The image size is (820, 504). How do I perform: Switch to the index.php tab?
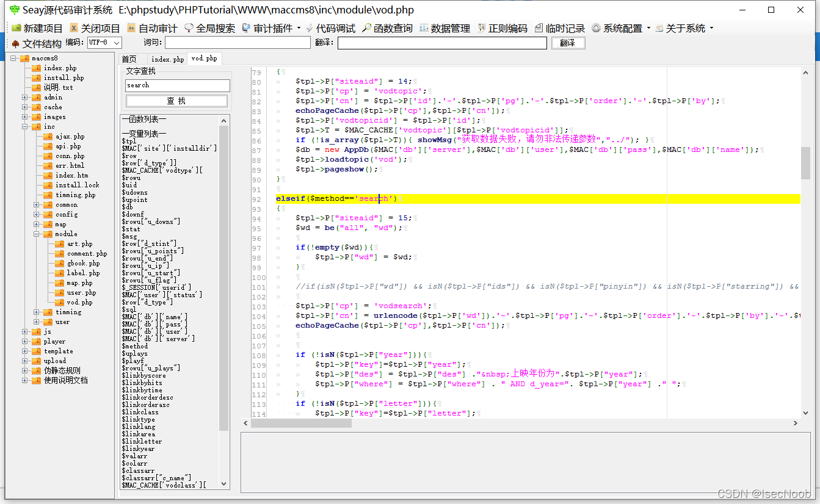point(168,59)
